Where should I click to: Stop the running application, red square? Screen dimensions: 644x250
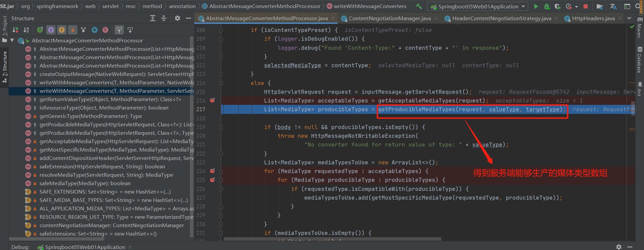(x=586, y=6)
